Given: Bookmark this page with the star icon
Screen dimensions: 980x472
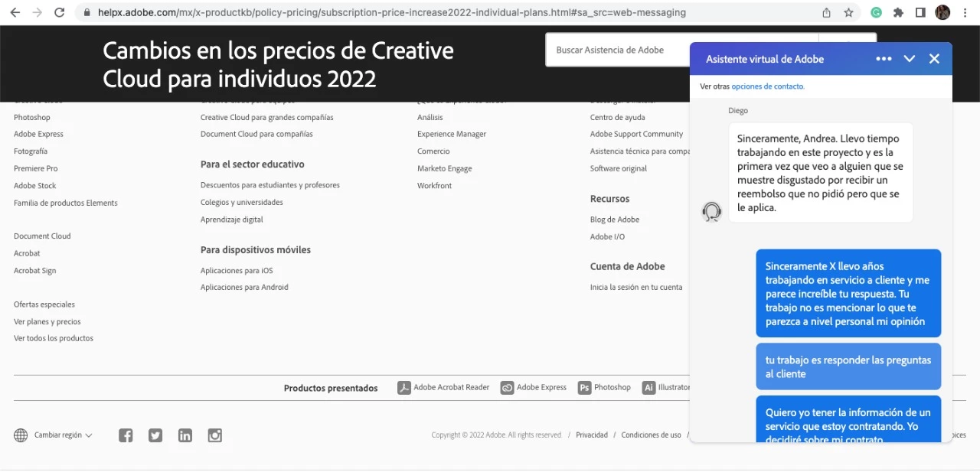Looking at the screenshot, I should pos(848,13).
